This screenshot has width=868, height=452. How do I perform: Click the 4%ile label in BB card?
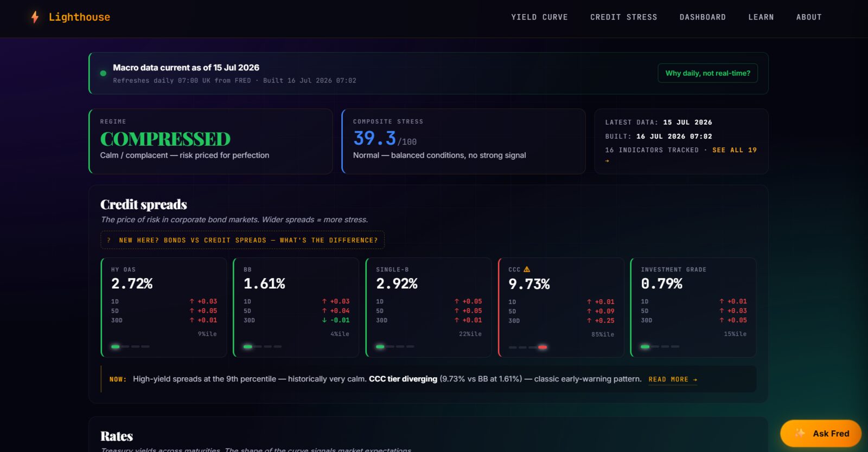[x=340, y=334]
